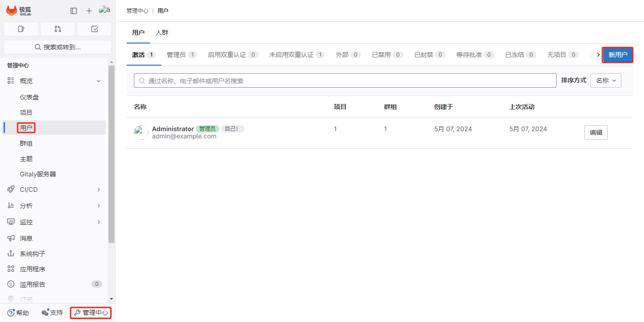Switch to the 人群 tab

coord(162,32)
